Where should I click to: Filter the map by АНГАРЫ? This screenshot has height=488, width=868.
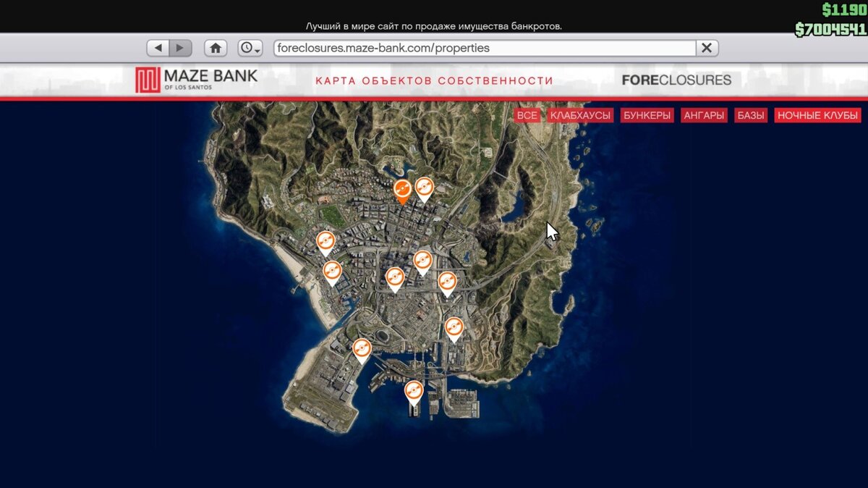pyautogui.click(x=704, y=115)
